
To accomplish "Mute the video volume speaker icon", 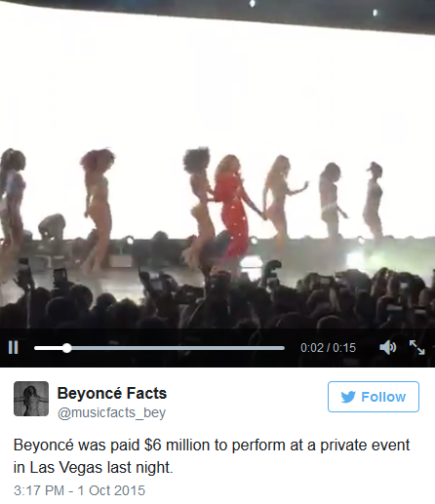I will click(387, 347).
